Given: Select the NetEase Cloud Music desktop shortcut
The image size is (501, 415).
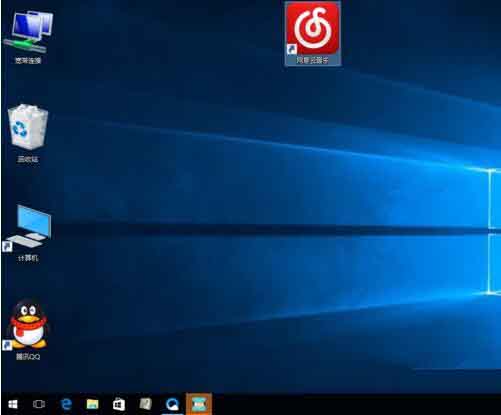Looking at the screenshot, I should point(313,33).
